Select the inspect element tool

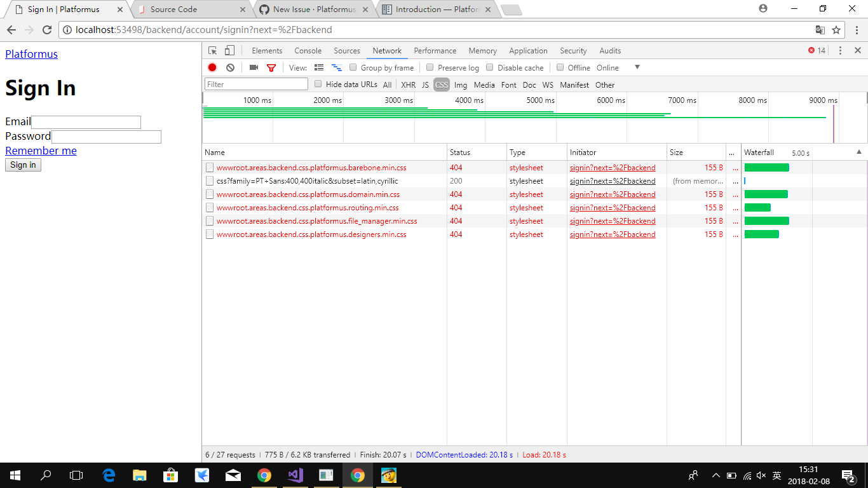click(x=212, y=50)
